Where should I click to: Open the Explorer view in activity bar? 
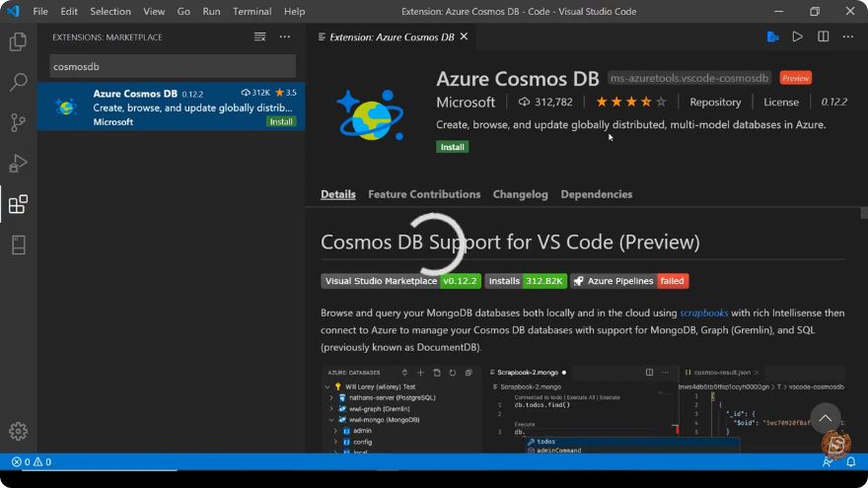(18, 41)
